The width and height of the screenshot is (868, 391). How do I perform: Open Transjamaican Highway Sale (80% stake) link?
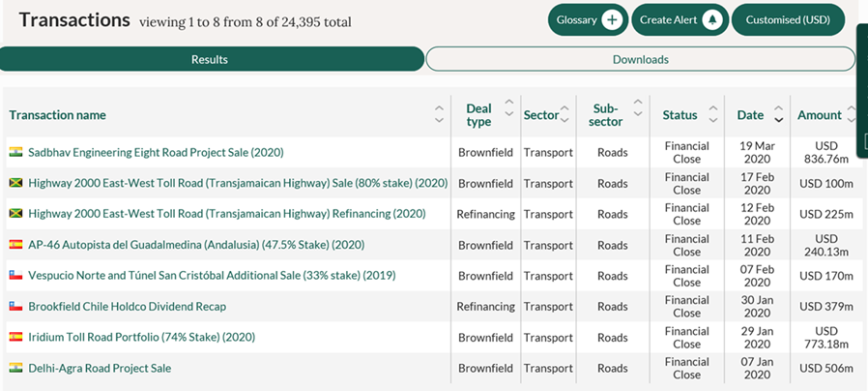click(238, 183)
